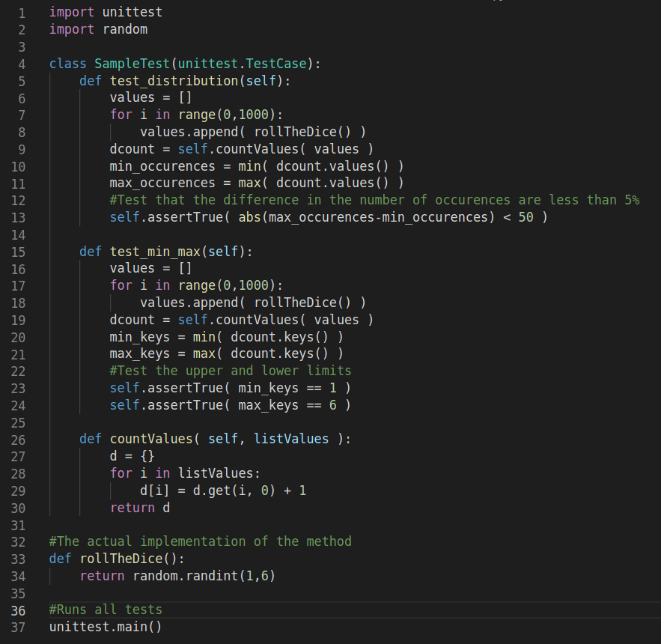This screenshot has width=661, height=644.
Task: Click 'unittest.main()' on line 37
Action: coord(106,627)
